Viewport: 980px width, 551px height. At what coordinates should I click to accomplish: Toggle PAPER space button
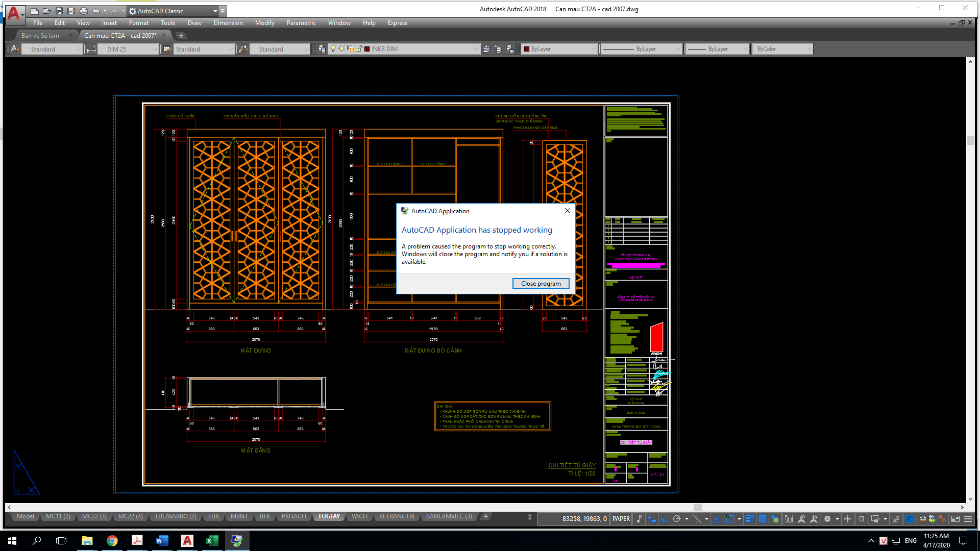pos(621,519)
